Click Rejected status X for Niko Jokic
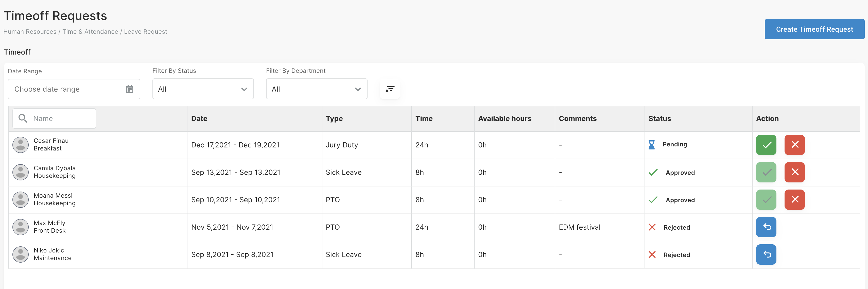Viewport: 868px width, 289px height. click(652, 254)
